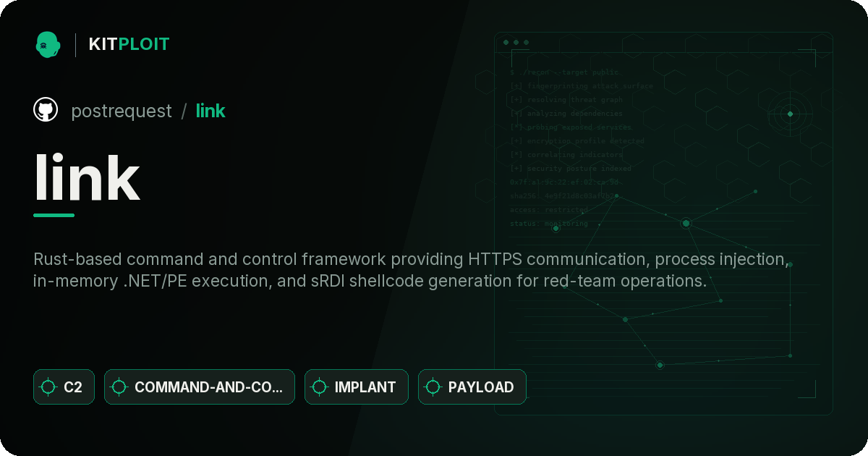This screenshot has height=456, width=868.
Task: Open the postrequest owner link
Action: [x=122, y=111]
